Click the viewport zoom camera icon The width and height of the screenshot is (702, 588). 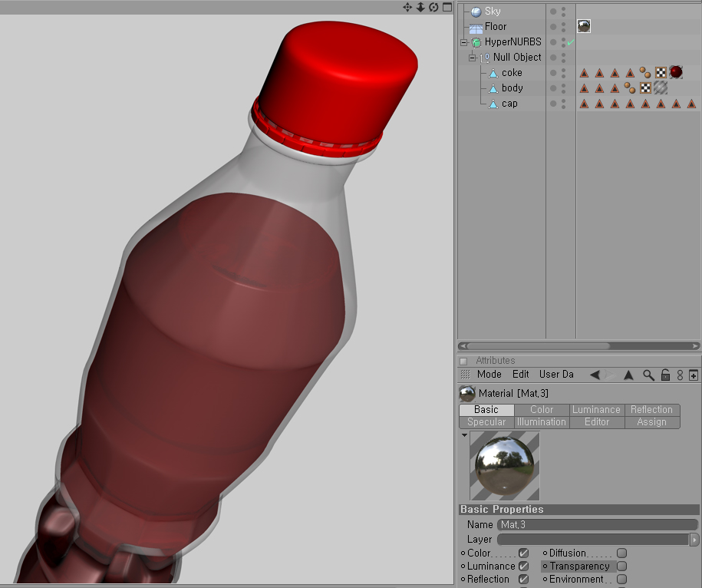pyautogui.click(x=420, y=7)
